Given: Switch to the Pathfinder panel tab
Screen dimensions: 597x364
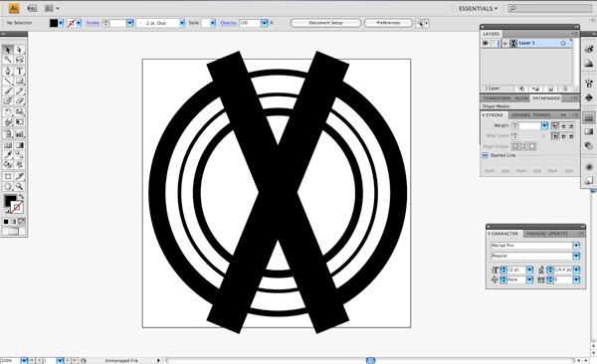Looking at the screenshot, I should (x=546, y=98).
